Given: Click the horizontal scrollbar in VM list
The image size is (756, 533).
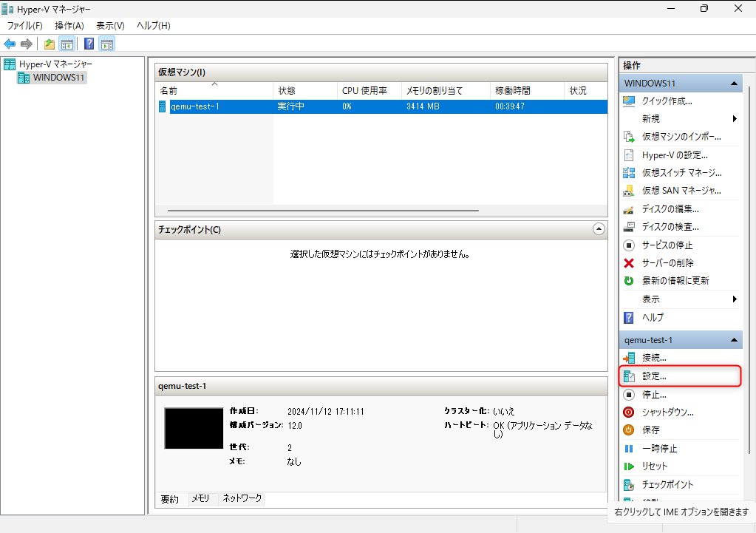Looking at the screenshot, I should click(323, 210).
